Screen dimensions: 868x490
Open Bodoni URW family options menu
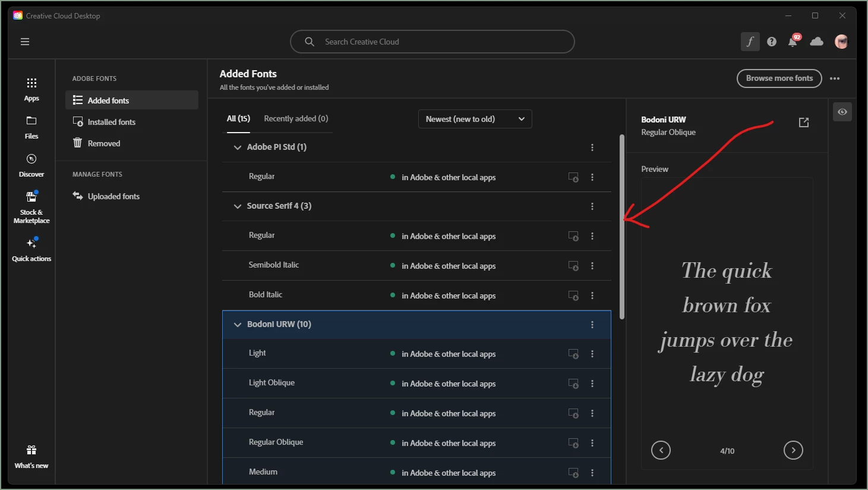pos(592,325)
